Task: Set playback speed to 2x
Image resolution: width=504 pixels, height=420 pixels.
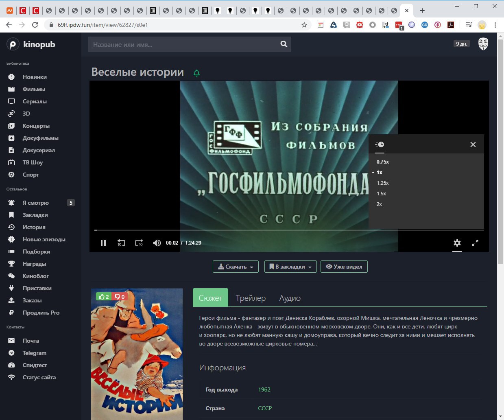Action: (x=380, y=204)
